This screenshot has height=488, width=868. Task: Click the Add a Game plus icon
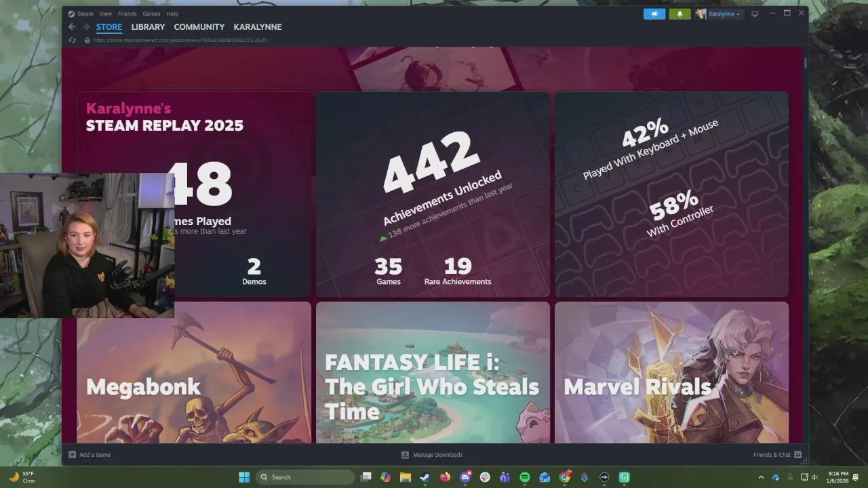coord(72,455)
